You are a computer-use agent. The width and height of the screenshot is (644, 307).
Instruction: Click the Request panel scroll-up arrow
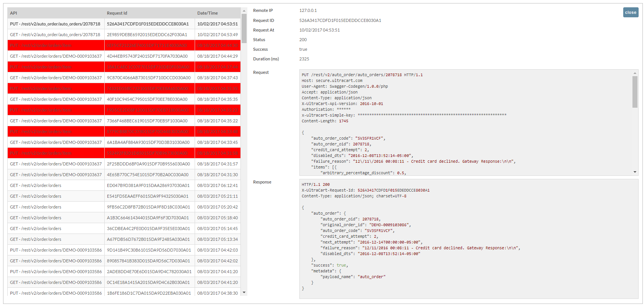[x=635, y=73]
